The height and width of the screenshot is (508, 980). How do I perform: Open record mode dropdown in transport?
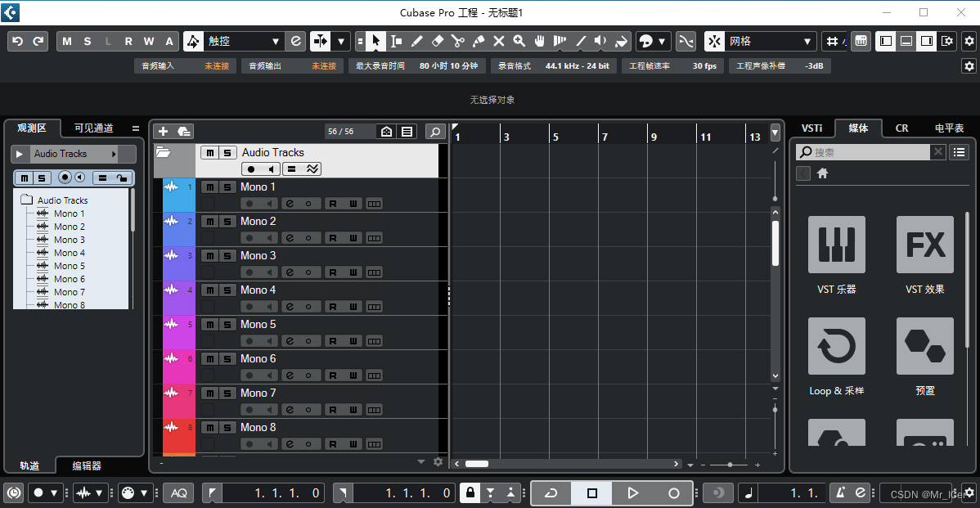tap(53, 493)
